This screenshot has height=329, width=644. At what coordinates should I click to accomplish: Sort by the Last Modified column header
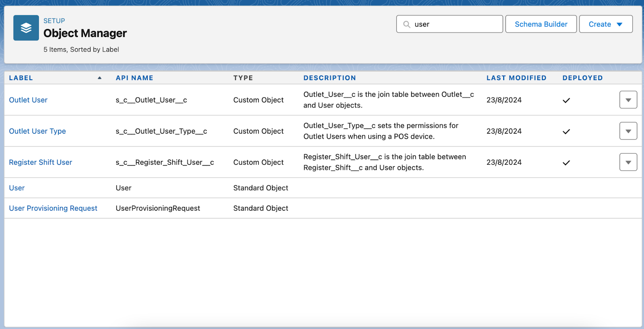click(x=516, y=78)
